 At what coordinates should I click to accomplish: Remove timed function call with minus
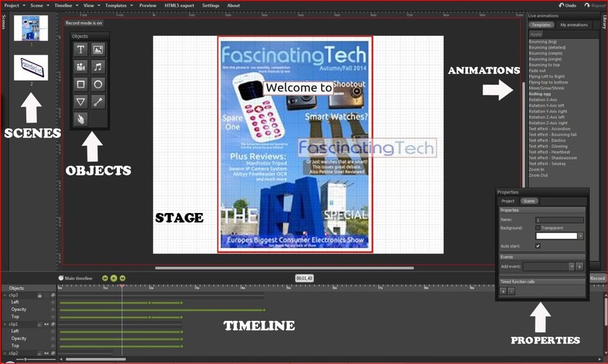511,291
